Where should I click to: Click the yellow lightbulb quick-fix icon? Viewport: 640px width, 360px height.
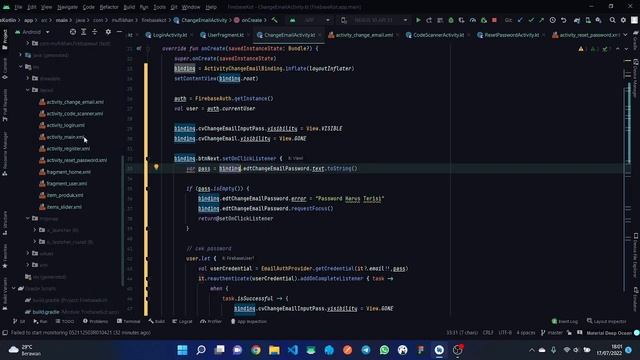pyautogui.click(x=156, y=167)
